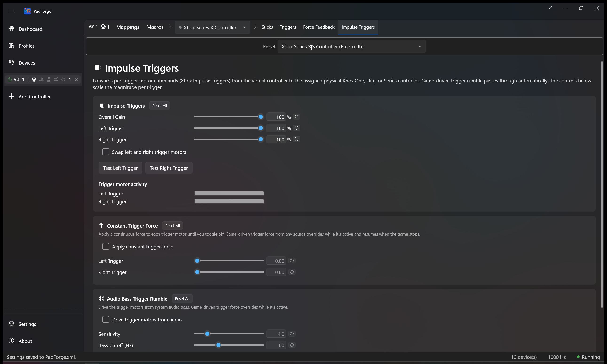
Task: Reset Overall Gain with the circular arrow
Action: pyautogui.click(x=297, y=117)
